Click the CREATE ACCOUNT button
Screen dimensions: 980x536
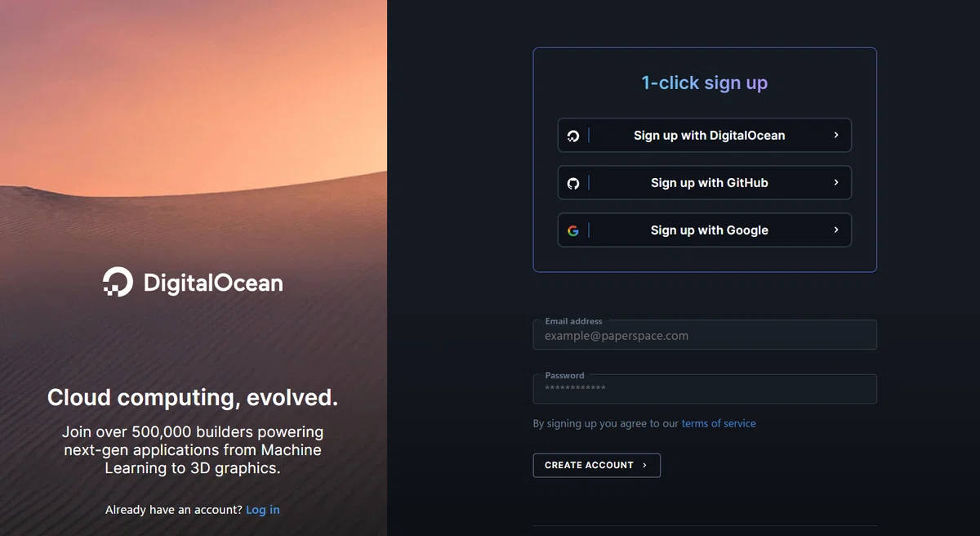pos(597,465)
